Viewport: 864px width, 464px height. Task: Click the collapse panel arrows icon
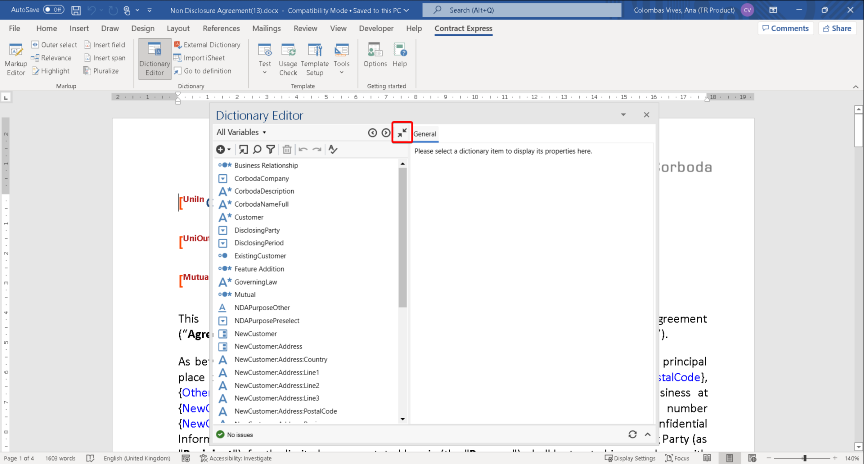pyautogui.click(x=401, y=132)
